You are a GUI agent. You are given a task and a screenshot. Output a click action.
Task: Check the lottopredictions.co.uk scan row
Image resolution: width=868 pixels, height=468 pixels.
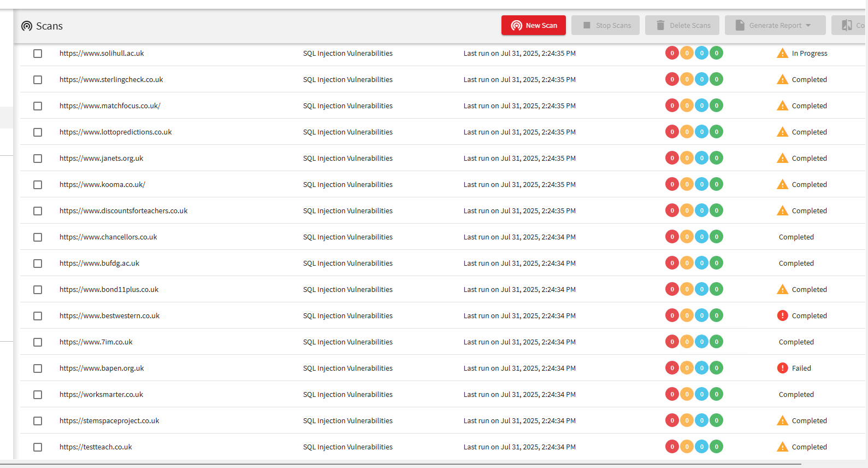click(38, 132)
